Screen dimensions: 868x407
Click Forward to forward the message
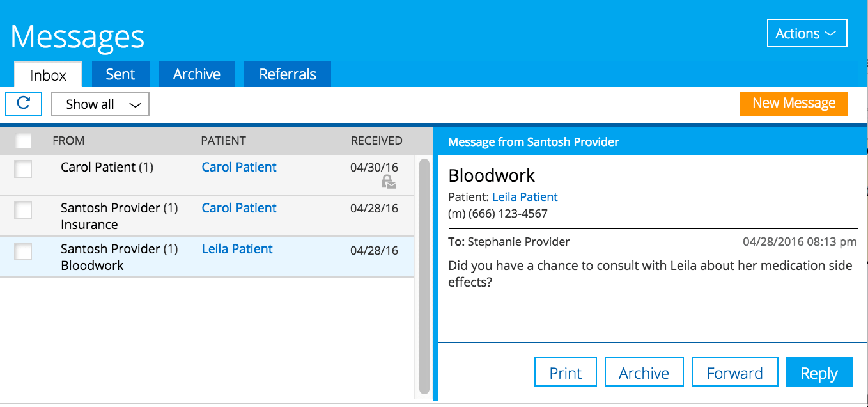(x=734, y=372)
